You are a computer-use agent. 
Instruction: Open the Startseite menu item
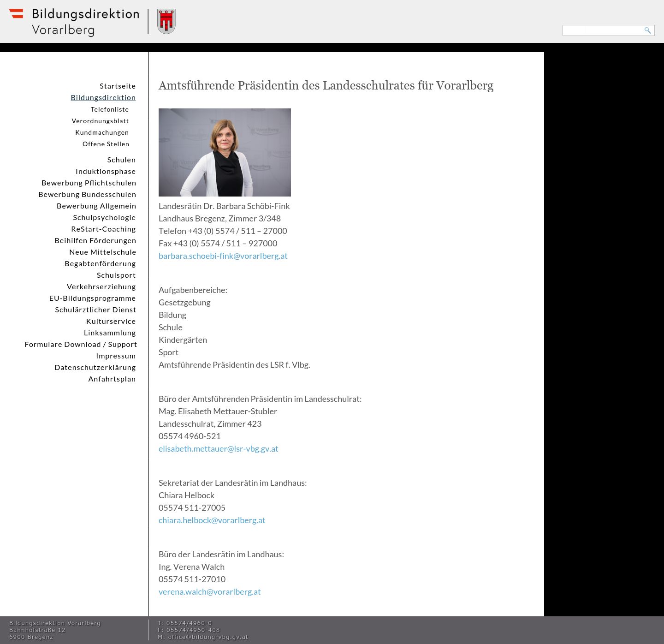118,86
